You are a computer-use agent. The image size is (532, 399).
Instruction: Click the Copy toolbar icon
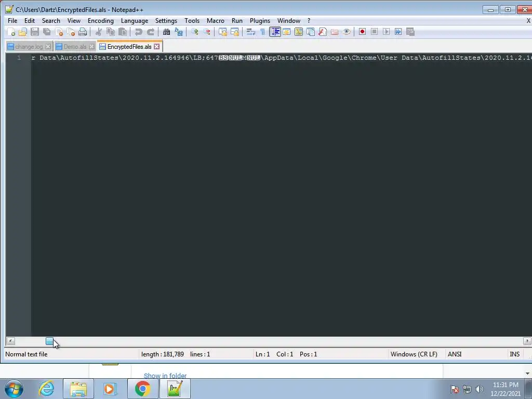(111, 32)
